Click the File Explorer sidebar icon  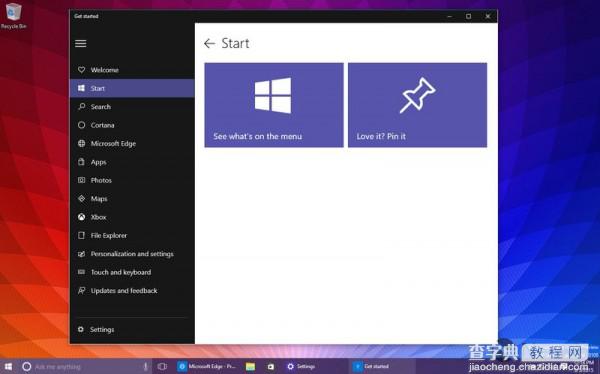(x=81, y=235)
